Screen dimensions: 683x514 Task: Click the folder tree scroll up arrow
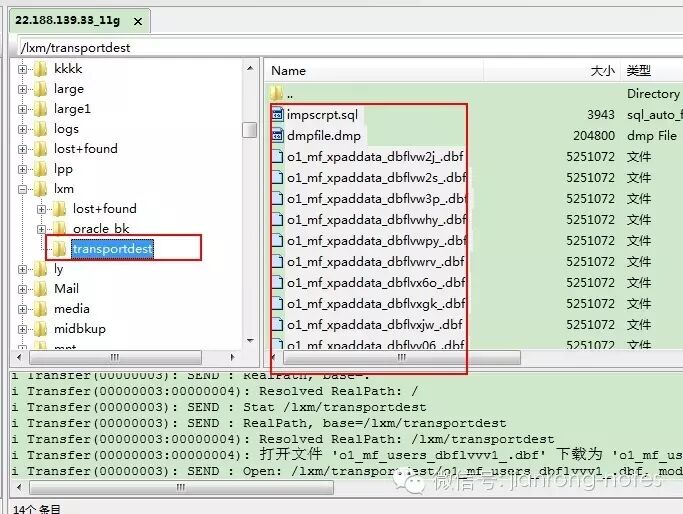coord(250,68)
